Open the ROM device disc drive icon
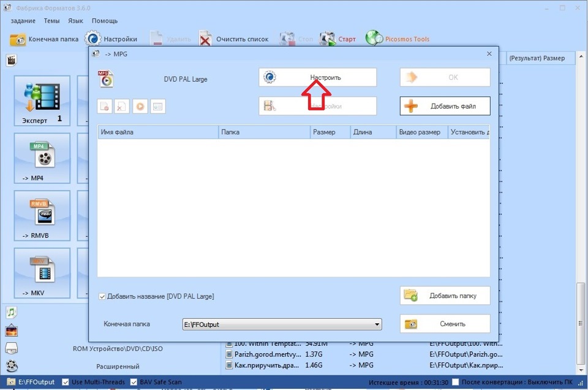588x390 pixels. coord(12,348)
